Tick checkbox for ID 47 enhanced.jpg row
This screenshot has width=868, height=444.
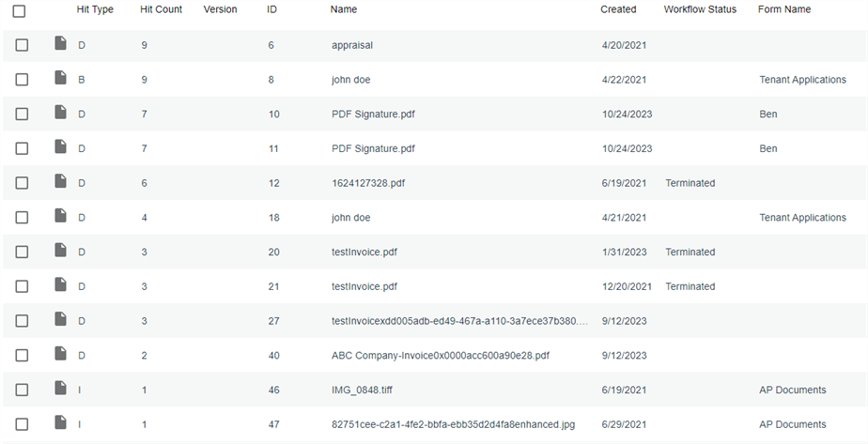[x=22, y=424]
